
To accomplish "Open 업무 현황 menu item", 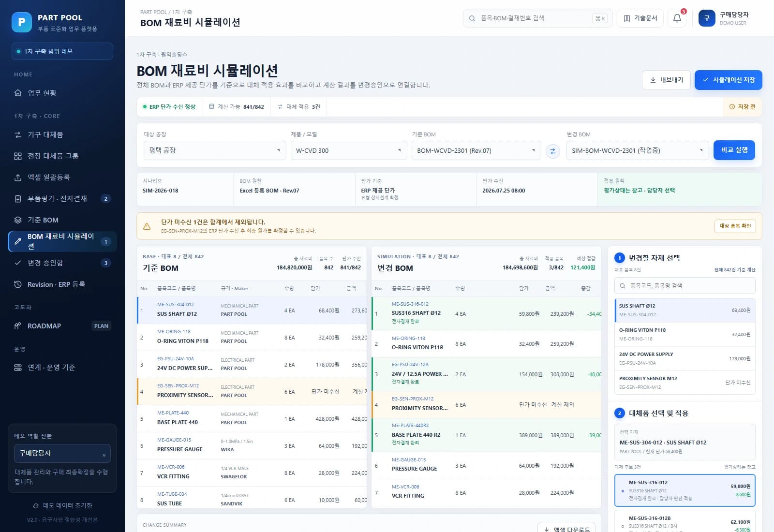I will click(x=62, y=93).
